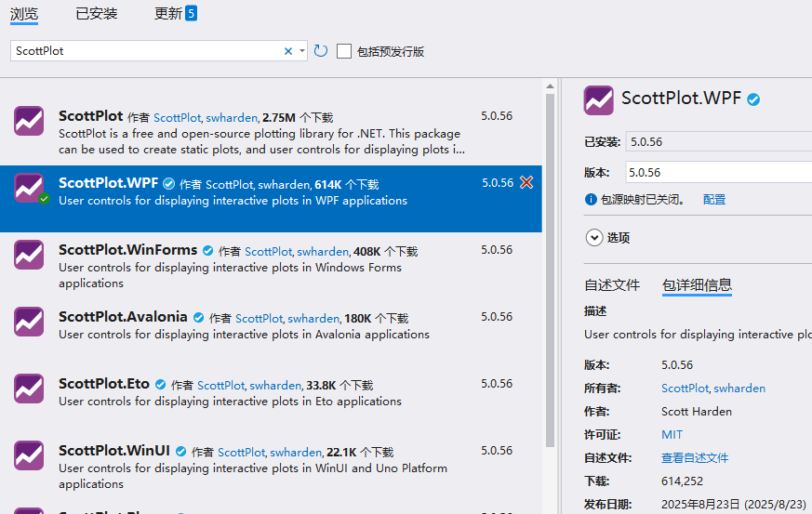
Task: Open the ScottPlot owner link in details
Action: 685,389
